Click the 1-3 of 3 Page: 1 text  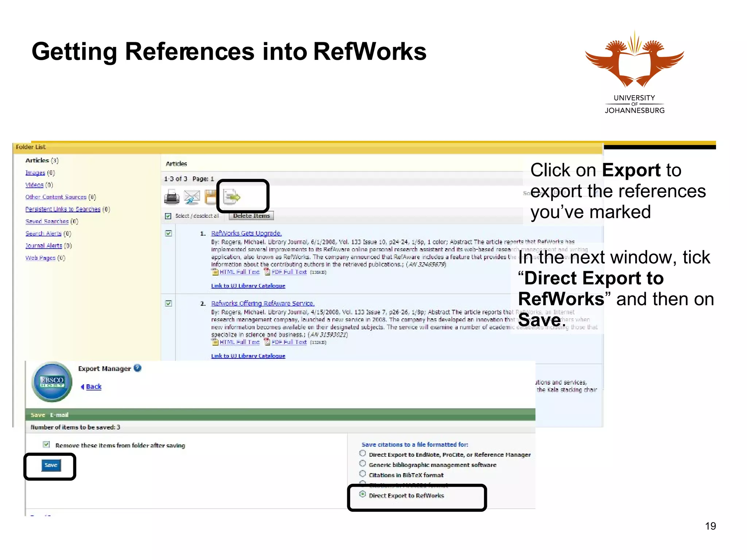coord(189,179)
